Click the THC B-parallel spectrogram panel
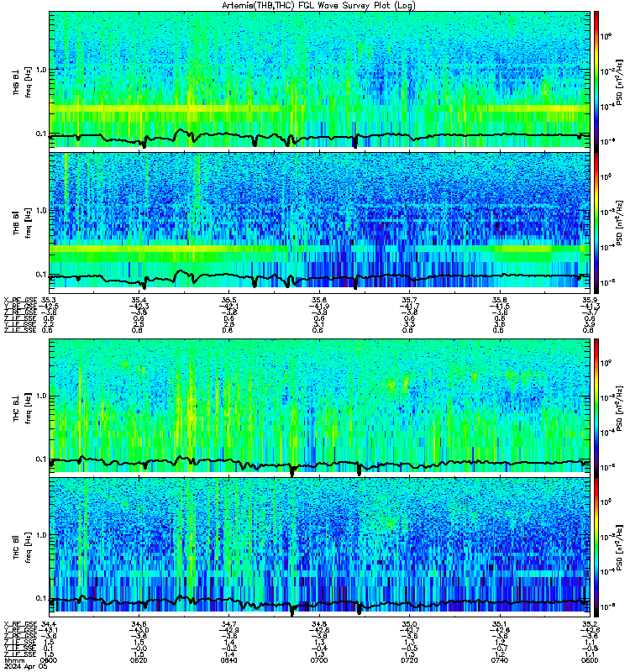 click(320, 548)
